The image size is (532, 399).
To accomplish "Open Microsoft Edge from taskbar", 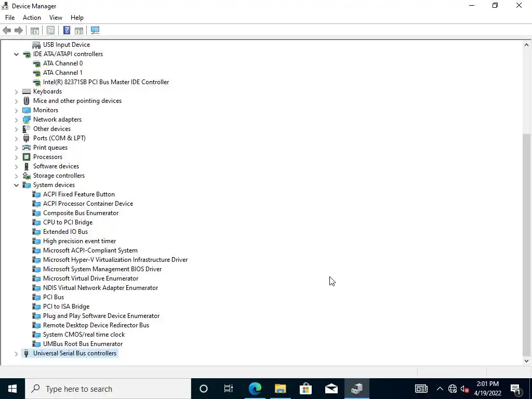I will click(x=255, y=389).
